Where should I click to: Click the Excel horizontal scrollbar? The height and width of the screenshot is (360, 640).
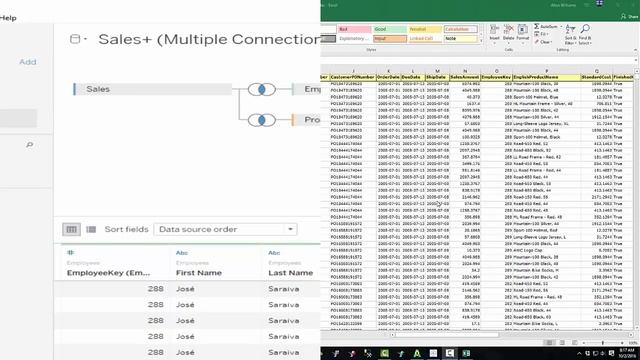pos(447,335)
